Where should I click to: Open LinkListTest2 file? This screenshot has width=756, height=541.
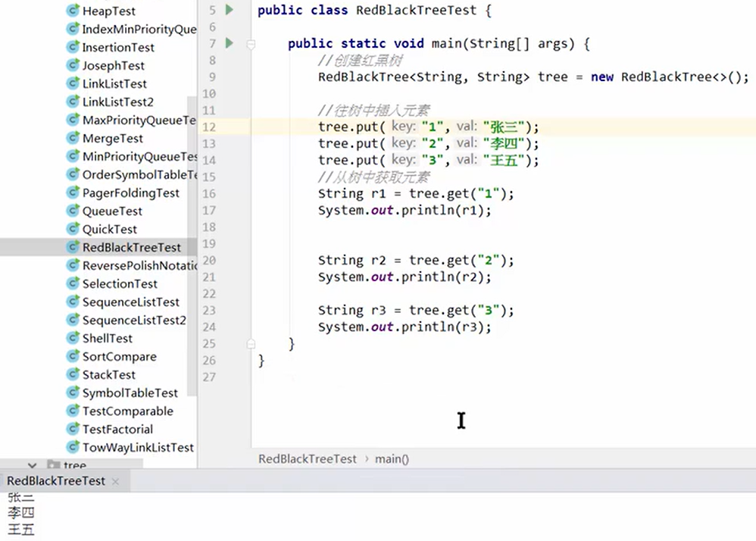pyautogui.click(x=118, y=102)
